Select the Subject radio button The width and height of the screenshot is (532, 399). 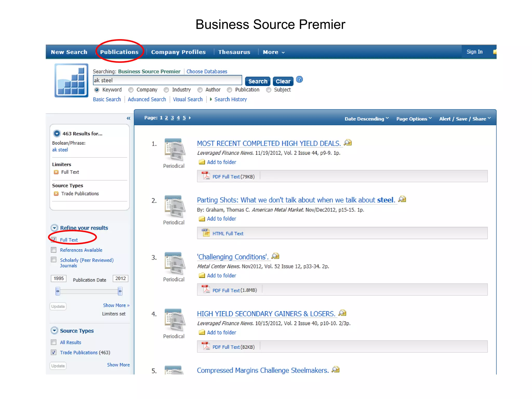click(269, 90)
